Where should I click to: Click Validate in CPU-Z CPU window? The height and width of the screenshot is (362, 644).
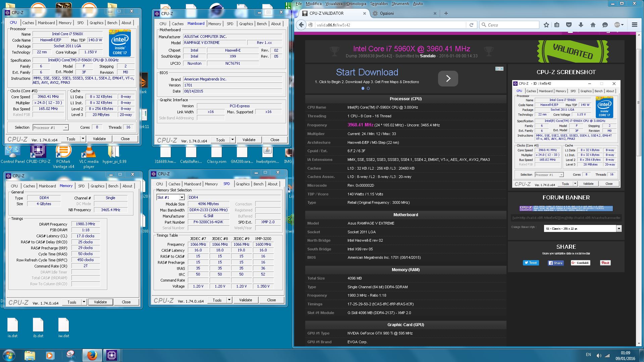99,139
